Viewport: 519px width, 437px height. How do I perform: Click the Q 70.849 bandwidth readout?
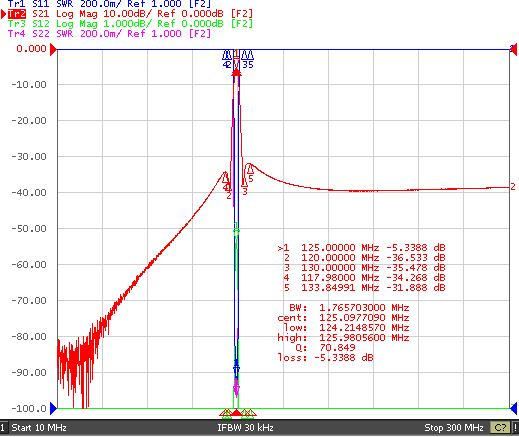pyautogui.click(x=325, y=347)
